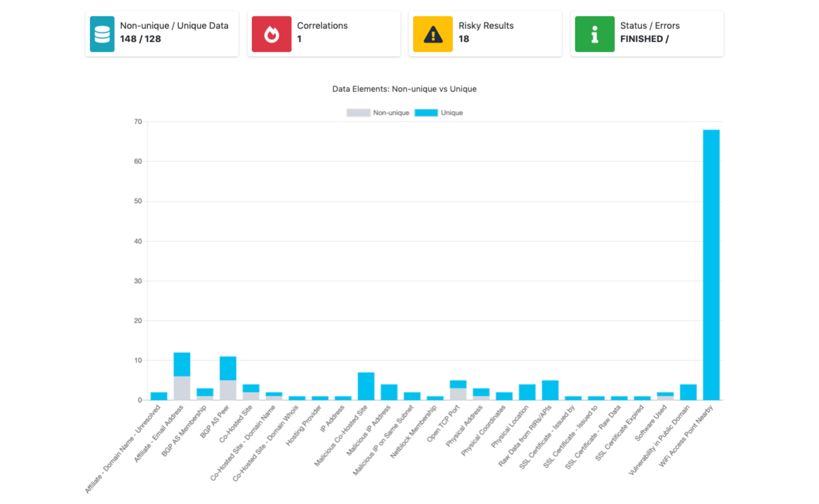Toggle the Non-unique legend label
Image resolution: width=819 pixels, height=504 pixels.
pyautogui.click(x=391, y=113)
